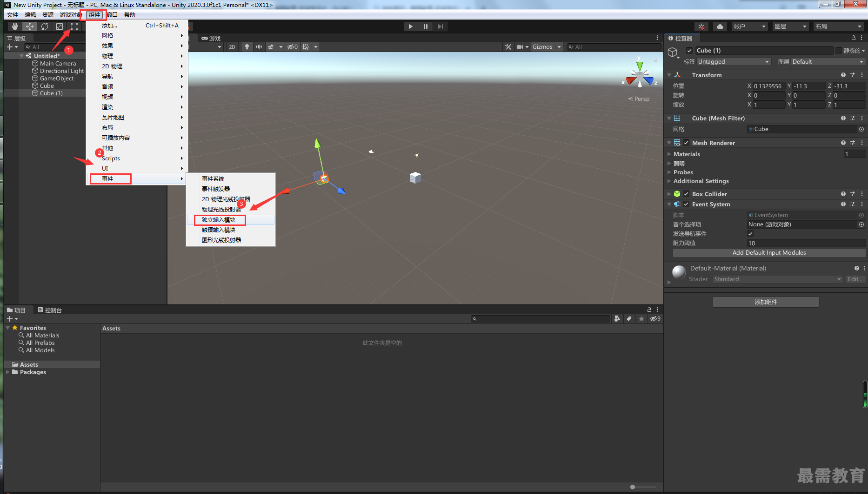
Task: Switch to the Game tab
Action: [x=211, y=39]
